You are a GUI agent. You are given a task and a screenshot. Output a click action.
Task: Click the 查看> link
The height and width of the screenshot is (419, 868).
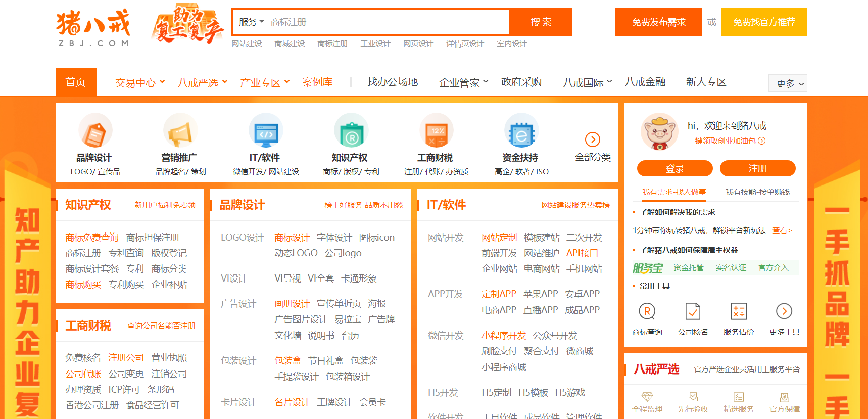pyautogui.click(x=782, y=230)
